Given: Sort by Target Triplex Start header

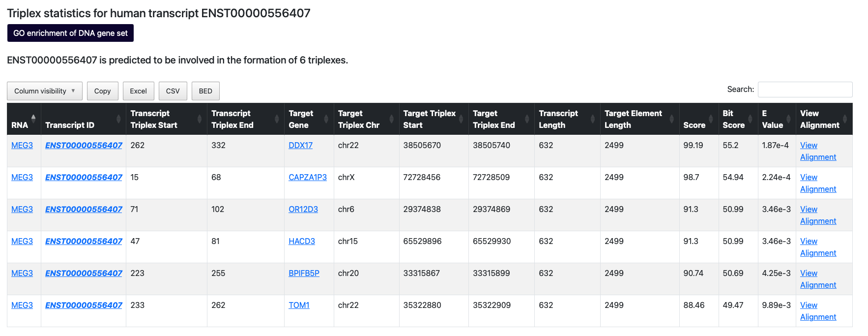Looking at the screenshot, I should pyautogui.click(x=434, y=119).
